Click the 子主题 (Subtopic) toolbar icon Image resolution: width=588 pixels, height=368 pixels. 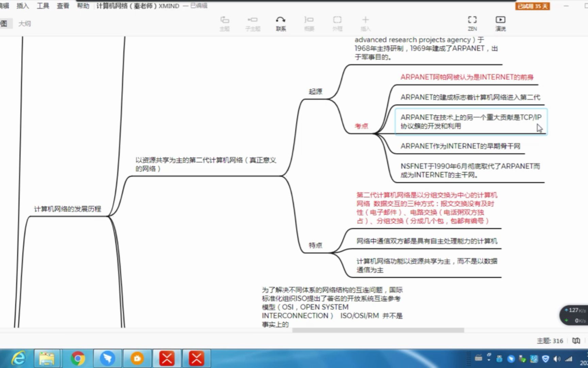point(253,23)
